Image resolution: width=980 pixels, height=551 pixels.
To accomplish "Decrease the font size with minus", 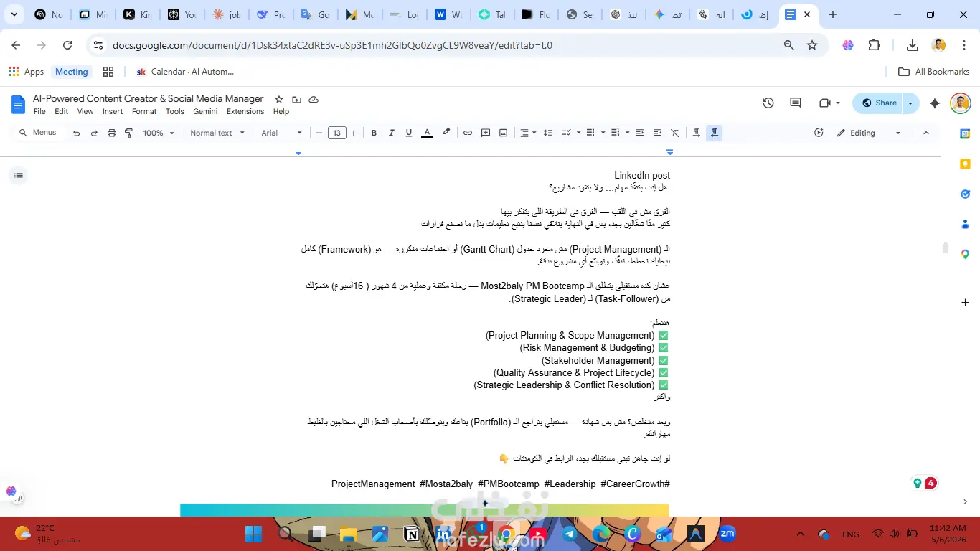I will pyautogui.click(x=319, y=133).
